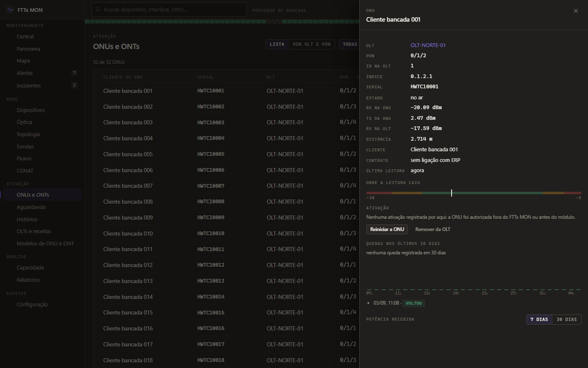The width and height of the screenshot is (588, 368).
Task: Open the OLT-NORTE-01 link in the panel
Action: click(x=428, y=45)
